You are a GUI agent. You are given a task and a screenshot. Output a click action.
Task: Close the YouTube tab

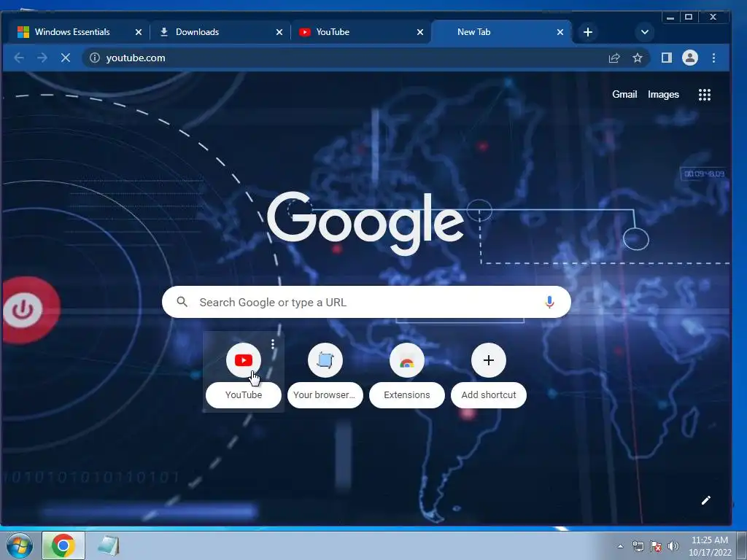[x=419, y=32]
